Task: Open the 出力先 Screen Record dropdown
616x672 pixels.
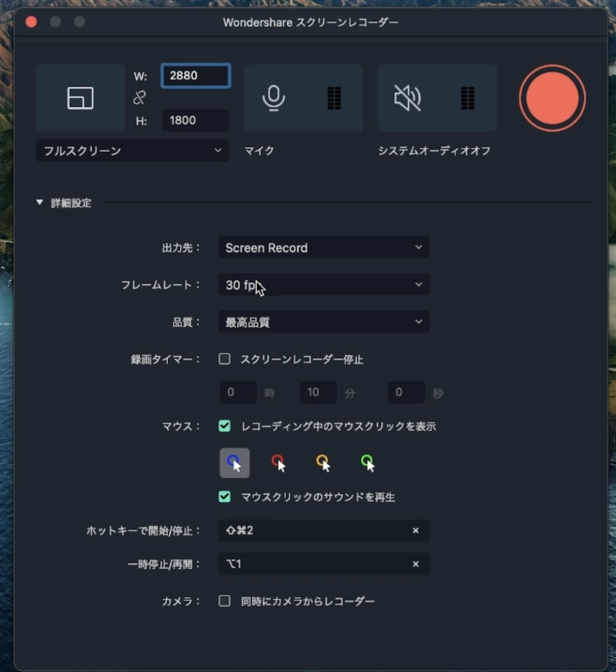Action: pos(323,247)
